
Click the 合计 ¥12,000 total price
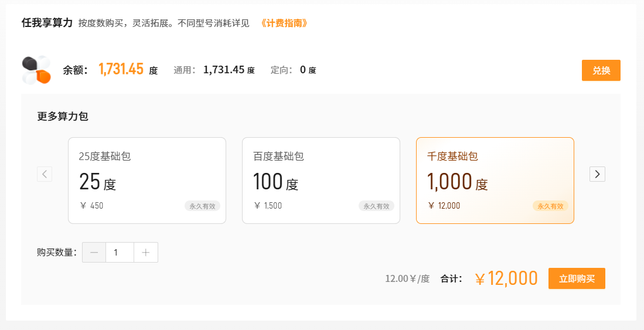click(x=506, y=279)
